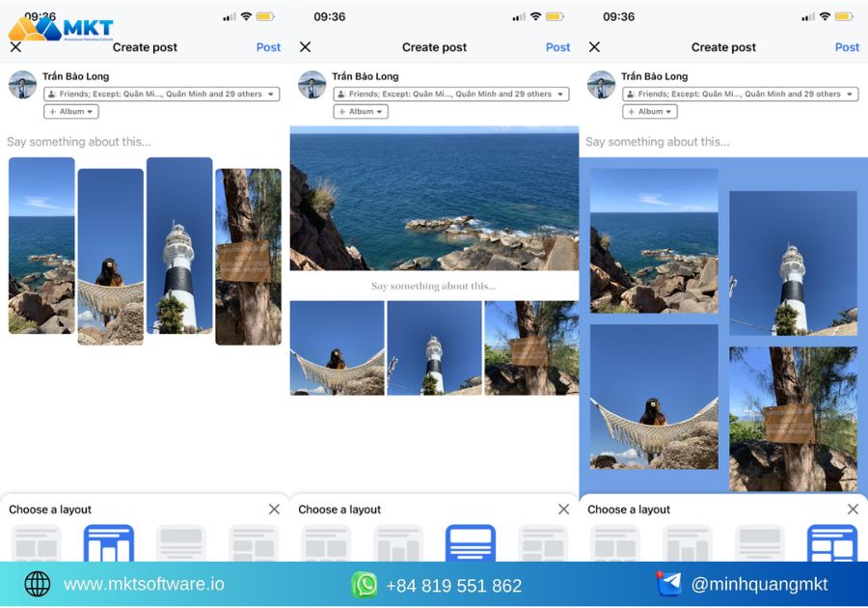Dismiss Choose a layout panel in left phone
This screenshot has width=868, height=608.
pos(274,509)
